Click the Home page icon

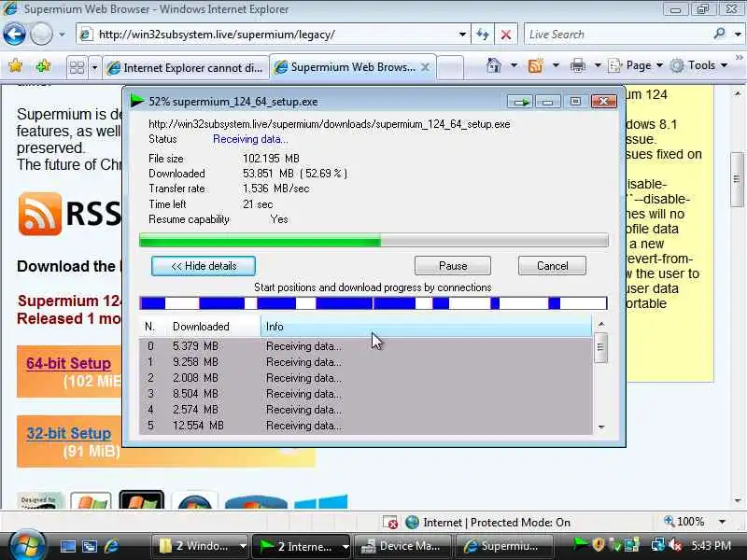(x=494, y=65)
